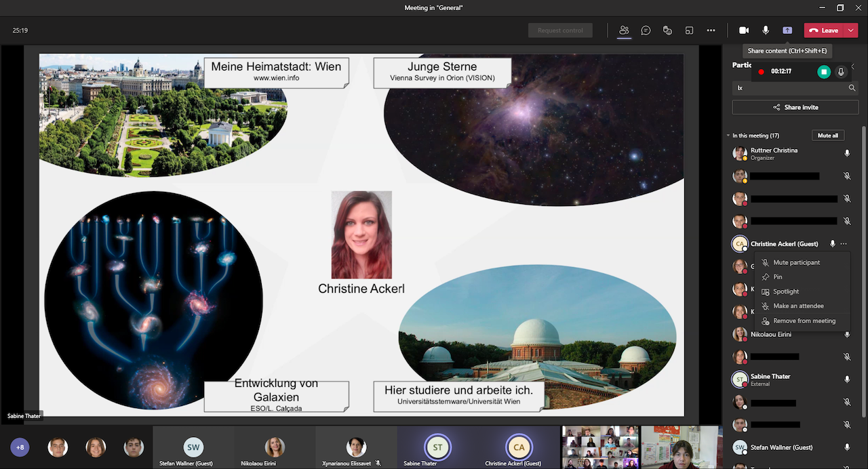The image size is (868, 469).
Task: Toggle the meeting microphone in top toolbar
Action: pyautogui.click(x=766, y=30)
